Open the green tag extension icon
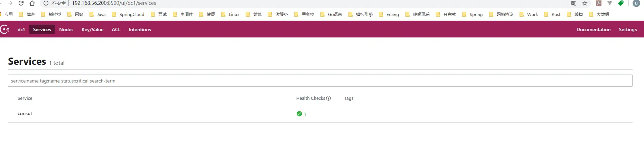This screenshot has width=644, height=147. point(621,3)
